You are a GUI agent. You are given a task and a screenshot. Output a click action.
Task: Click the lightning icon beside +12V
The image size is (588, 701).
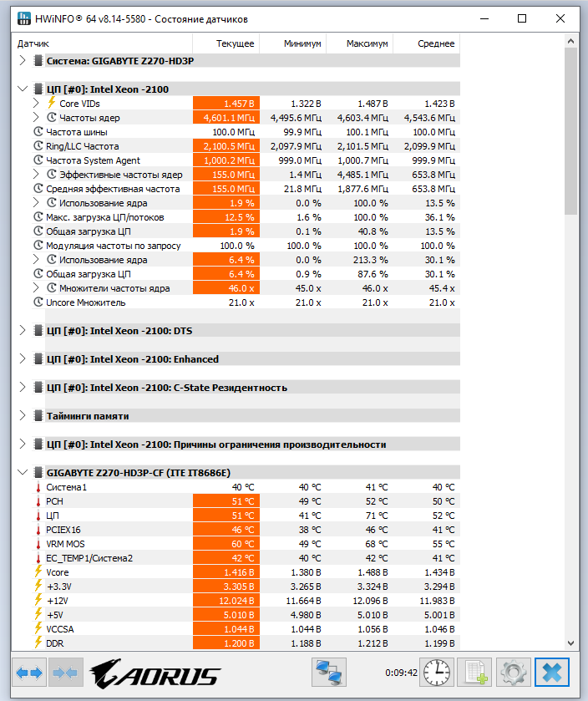coord(38,601)
